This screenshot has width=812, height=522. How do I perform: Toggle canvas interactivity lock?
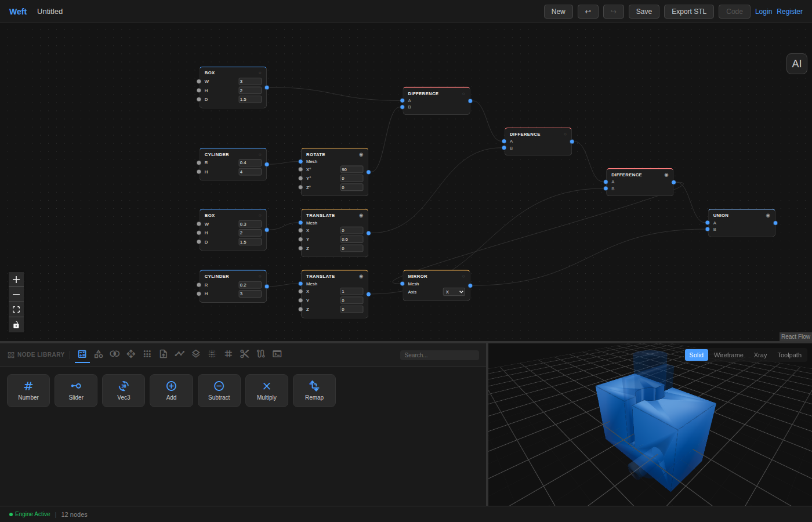pos(16,325)
